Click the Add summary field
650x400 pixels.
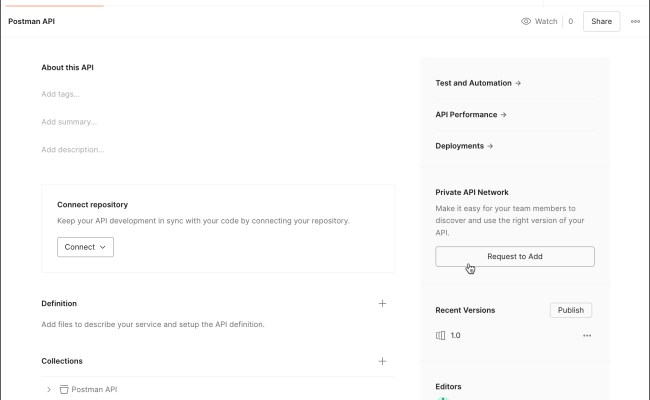pyautogui.click(x=69, y=122)
